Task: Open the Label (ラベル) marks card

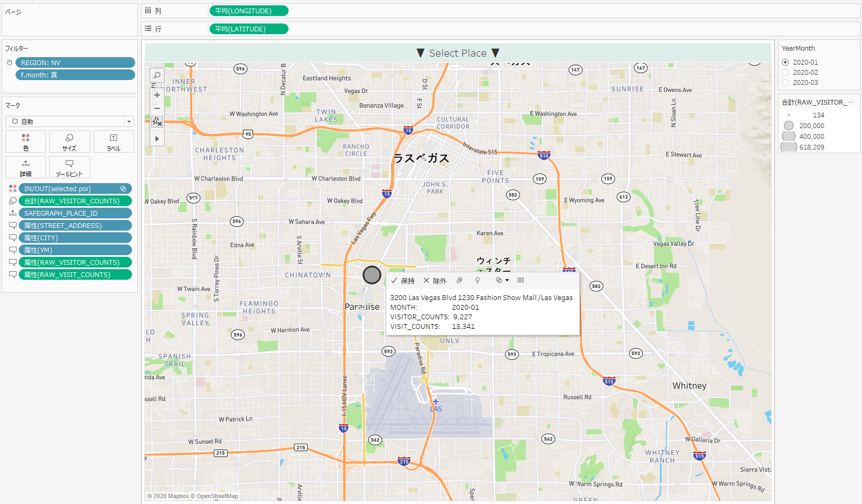Action: (x=113, y=142)
